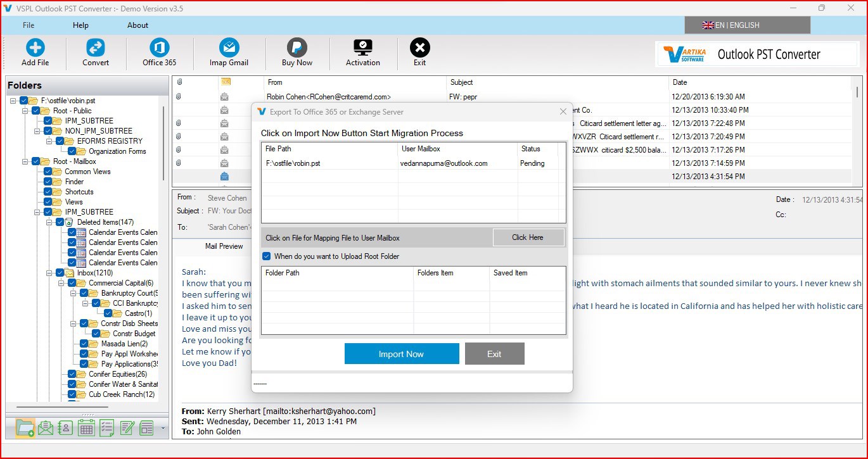The height and width of the screenshot is (459, 868).
Task: Open the Help menu
Action: [80, 25]
